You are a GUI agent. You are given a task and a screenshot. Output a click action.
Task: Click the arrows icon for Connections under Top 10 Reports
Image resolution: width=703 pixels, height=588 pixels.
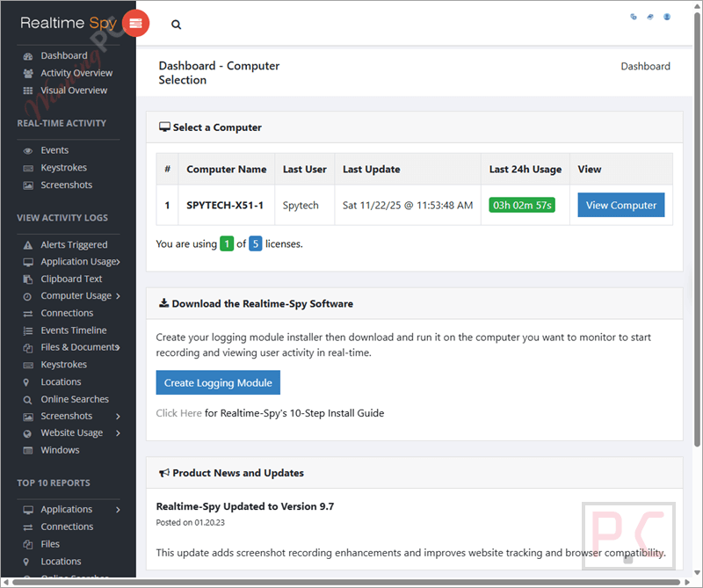point(28,527)
